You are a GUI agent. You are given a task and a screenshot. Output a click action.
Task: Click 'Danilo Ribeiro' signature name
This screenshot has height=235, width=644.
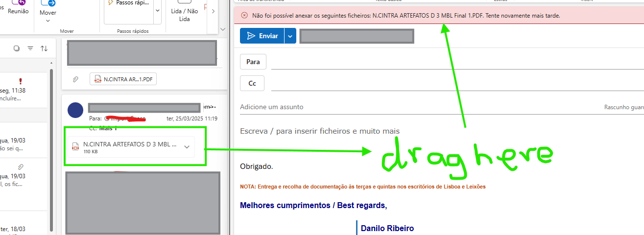387,228
